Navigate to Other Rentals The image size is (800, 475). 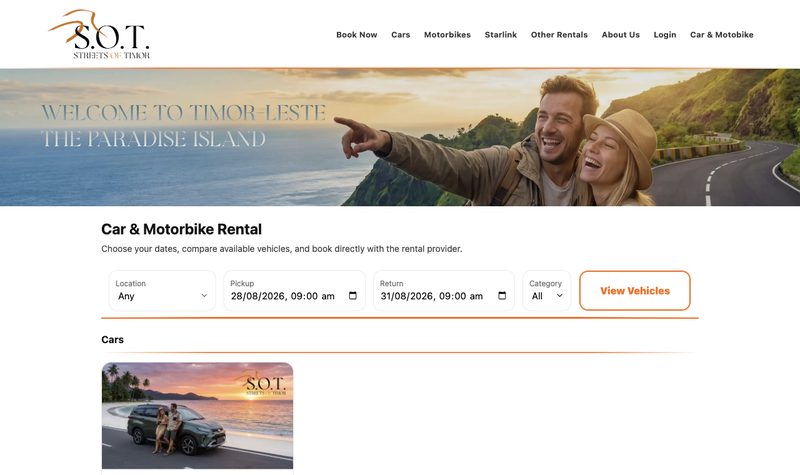click(559, 35)
